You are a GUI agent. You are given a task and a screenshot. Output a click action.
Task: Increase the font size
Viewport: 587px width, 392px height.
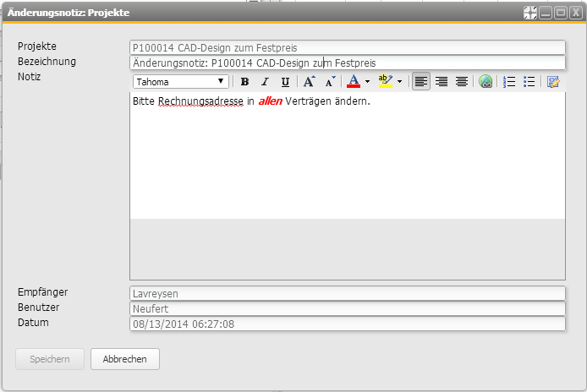(x=309, y=82)
